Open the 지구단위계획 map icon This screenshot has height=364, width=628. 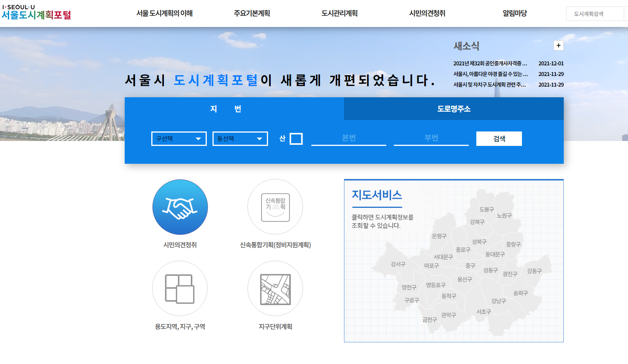coord(275,288)
